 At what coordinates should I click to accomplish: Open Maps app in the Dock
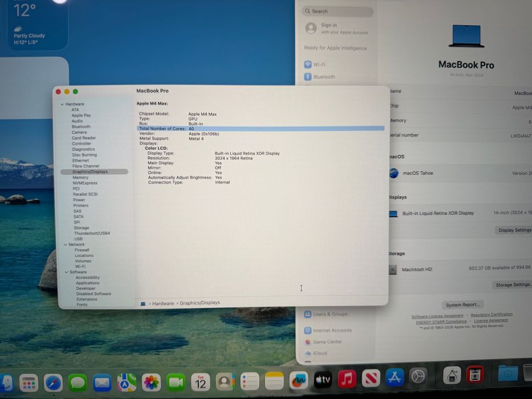point(127,382)
